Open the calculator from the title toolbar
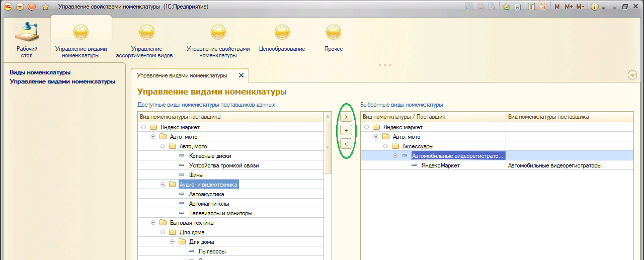The height and width of the screenshot is (260, 644). (x=530, y=7)
